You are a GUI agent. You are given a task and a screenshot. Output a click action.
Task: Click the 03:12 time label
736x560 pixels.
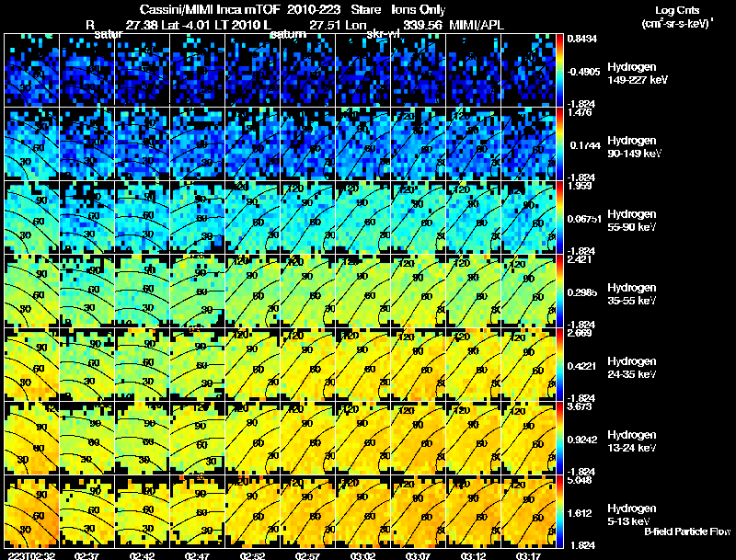(x=473, y=555)
